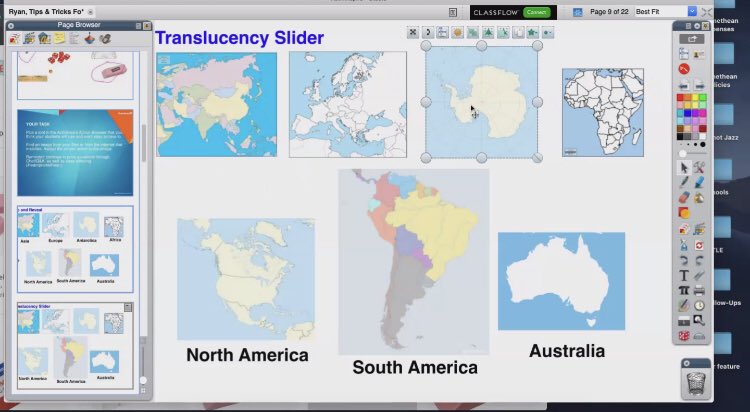Open the Page Browser tab icon
This screenshot has height=412, width=750.
click(x=14, y=38)
